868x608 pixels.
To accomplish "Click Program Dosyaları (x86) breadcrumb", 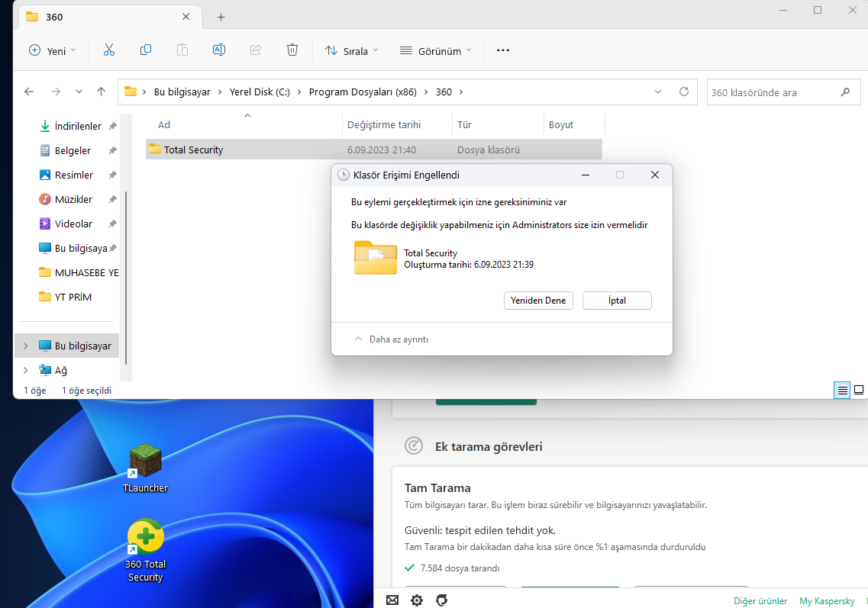I will point(363,92).
